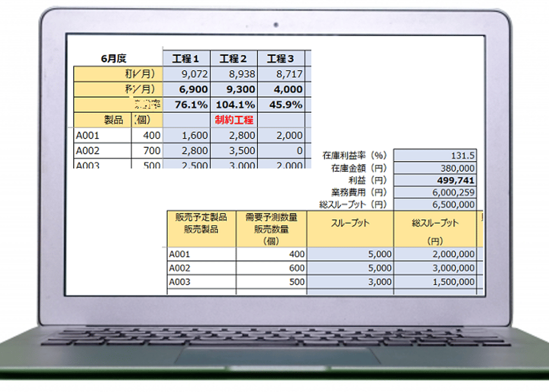Screen dimensions: 549x392
Task: Select the 6,500,000 value cell
Action: click(x=435, y=204)
